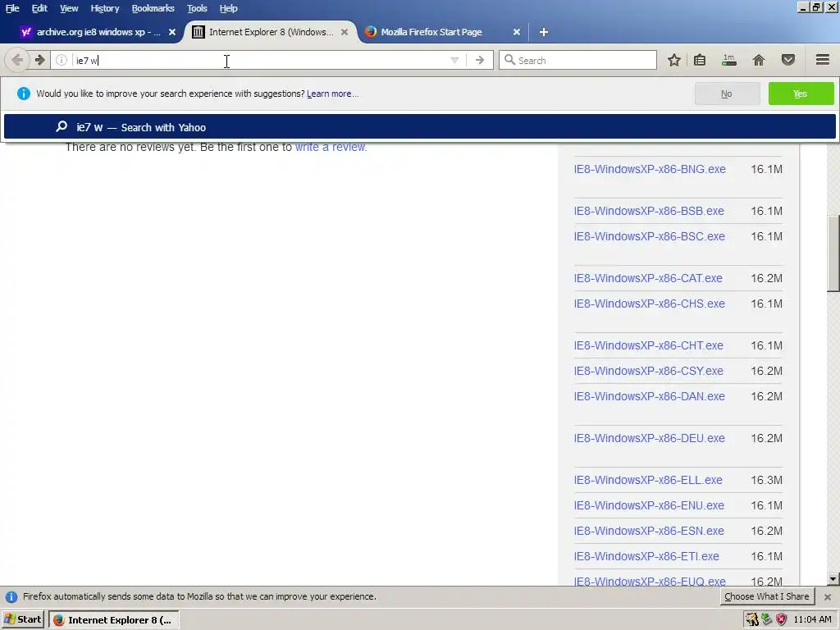This screenshot has height=630, width=840.
Task: Close the Internet Explorer 8 tab
Action: point(345,32)
